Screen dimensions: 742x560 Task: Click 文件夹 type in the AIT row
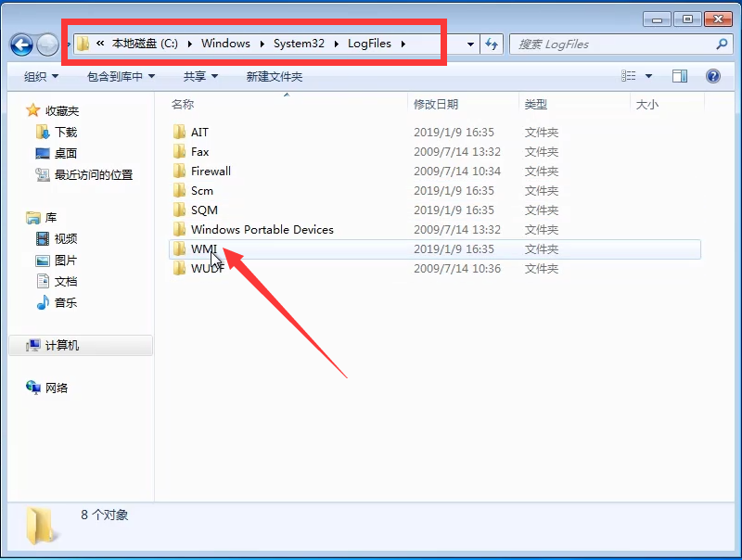542,132
